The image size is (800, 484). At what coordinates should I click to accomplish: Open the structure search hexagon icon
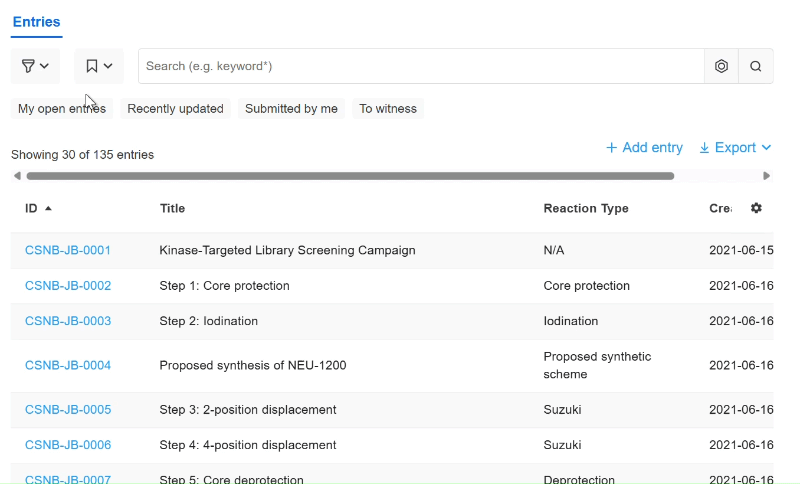pos(721,66)
